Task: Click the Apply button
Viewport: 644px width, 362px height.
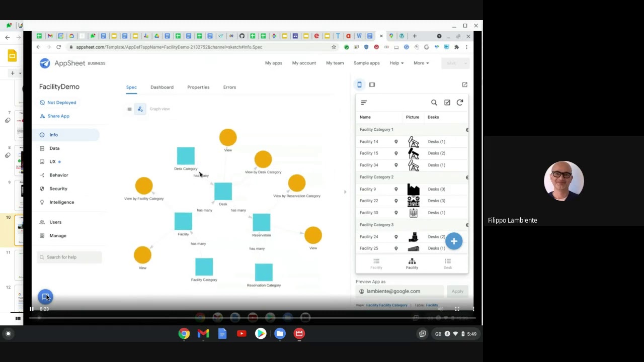Action: click(457, 291)
